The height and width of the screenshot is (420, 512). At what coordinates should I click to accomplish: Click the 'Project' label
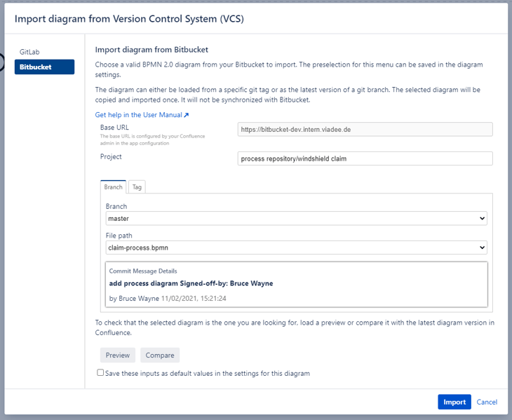coord(111,156)
